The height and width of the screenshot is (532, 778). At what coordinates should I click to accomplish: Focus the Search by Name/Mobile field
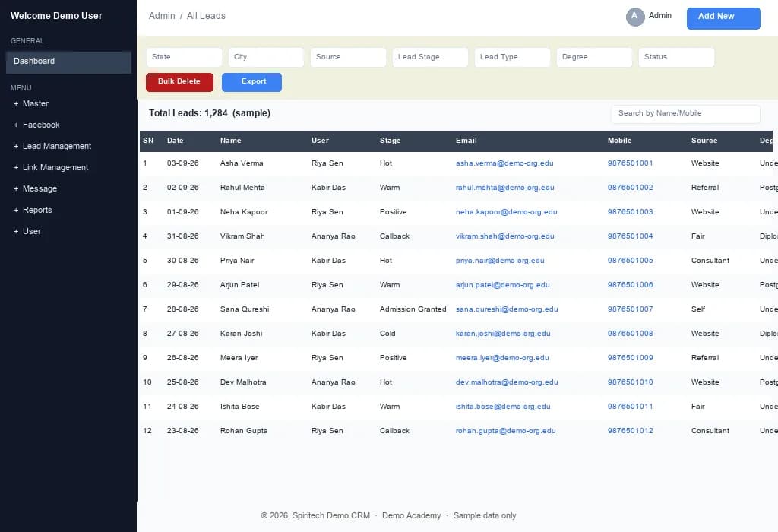(685, 114)
